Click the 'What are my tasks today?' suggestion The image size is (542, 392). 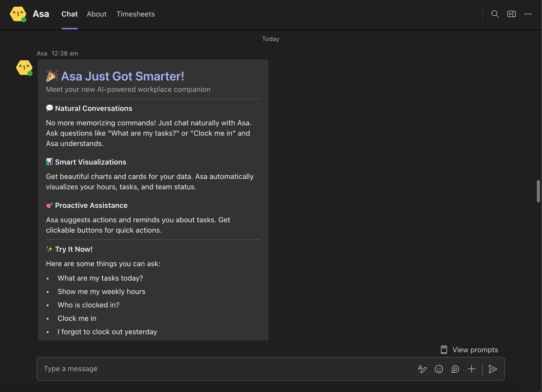click(x=100, y=278)
